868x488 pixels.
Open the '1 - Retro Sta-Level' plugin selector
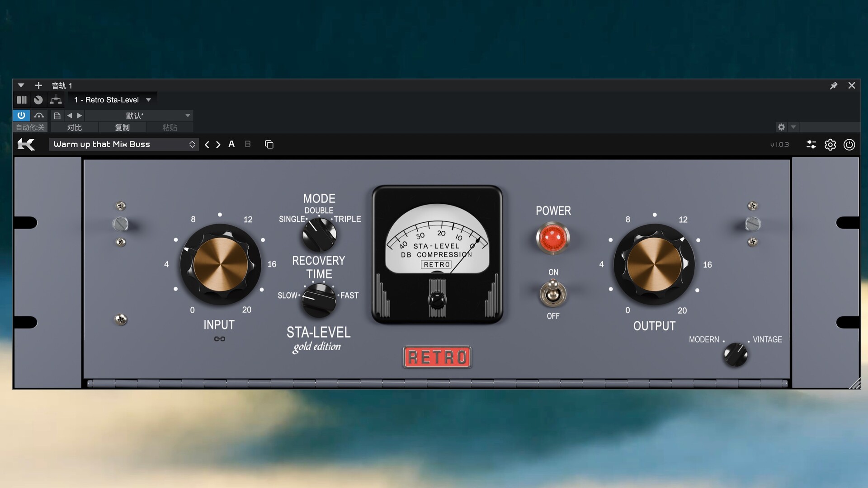point(113,100)
